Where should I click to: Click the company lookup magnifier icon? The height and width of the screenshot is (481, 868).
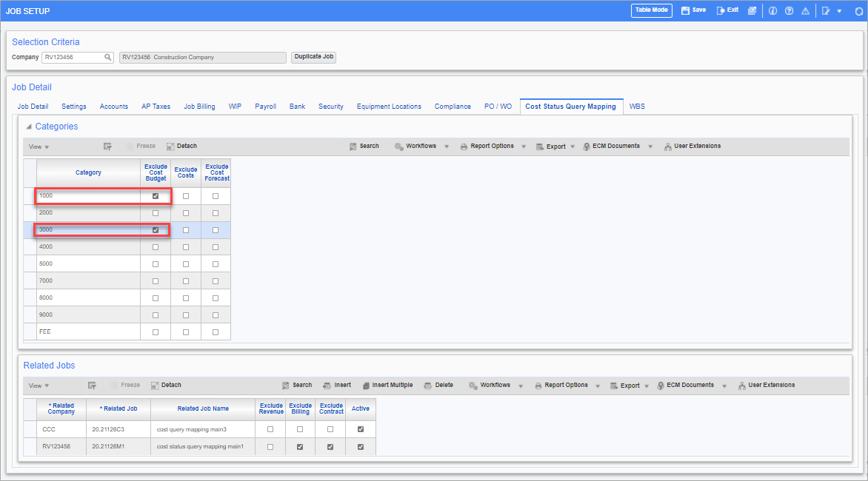(108, 57)
